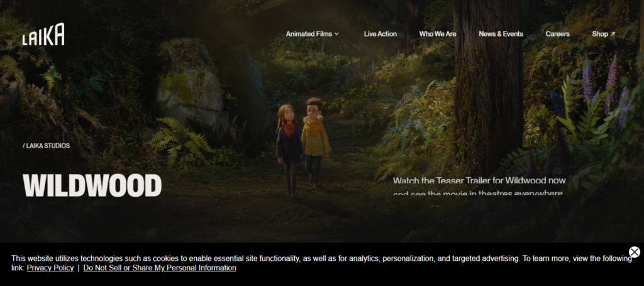Screen dimensions: 644x286
Task: Close the cookie notice banner
Action: click(x=635, y=252)
